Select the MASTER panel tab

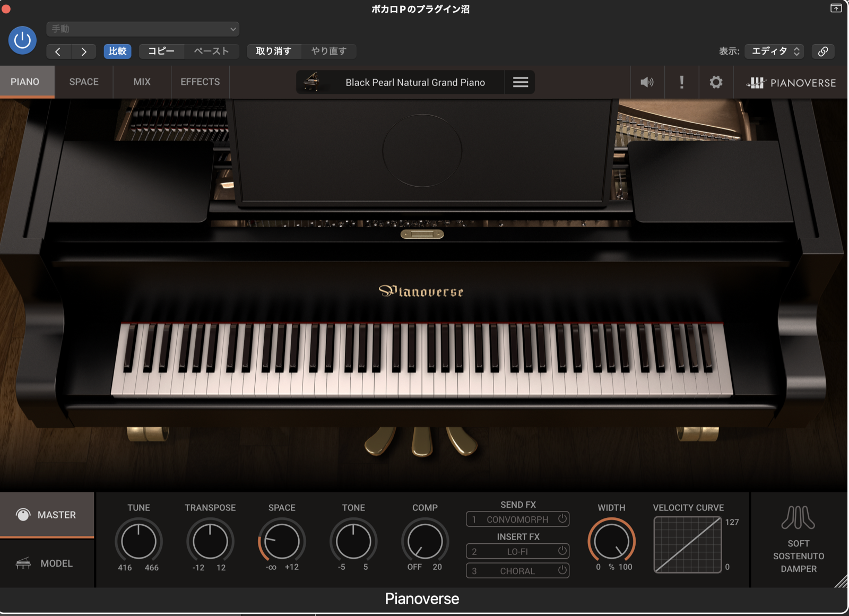[47, 515]
